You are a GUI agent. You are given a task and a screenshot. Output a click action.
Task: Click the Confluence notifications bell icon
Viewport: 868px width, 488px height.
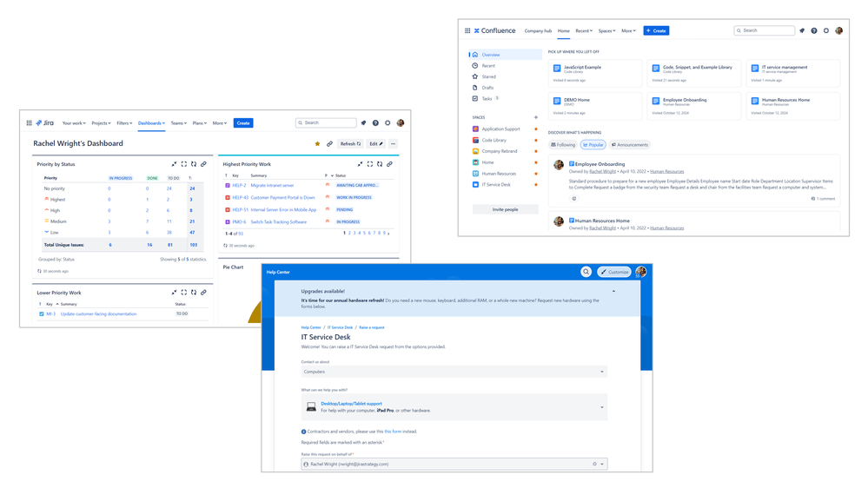point(802,30)
